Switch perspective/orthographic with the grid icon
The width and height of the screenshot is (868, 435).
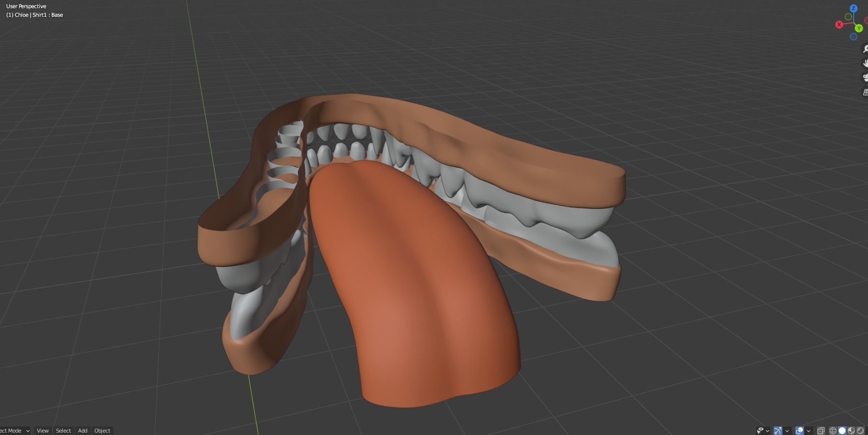(x=865, y=92)
